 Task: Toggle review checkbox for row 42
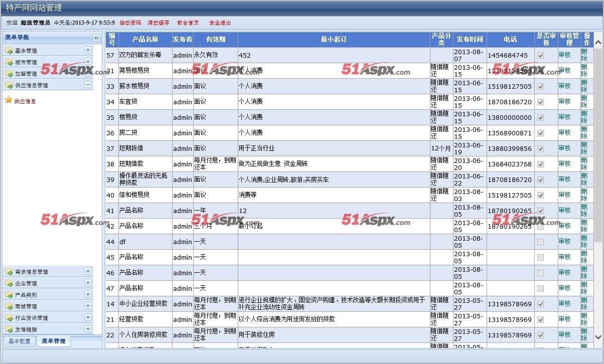[x=540, y=227]
